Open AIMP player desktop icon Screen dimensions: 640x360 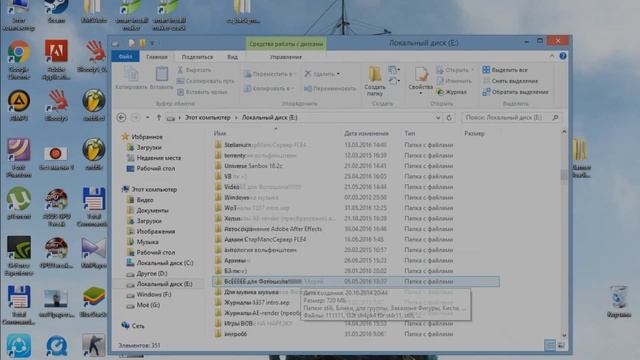point(19,105)
